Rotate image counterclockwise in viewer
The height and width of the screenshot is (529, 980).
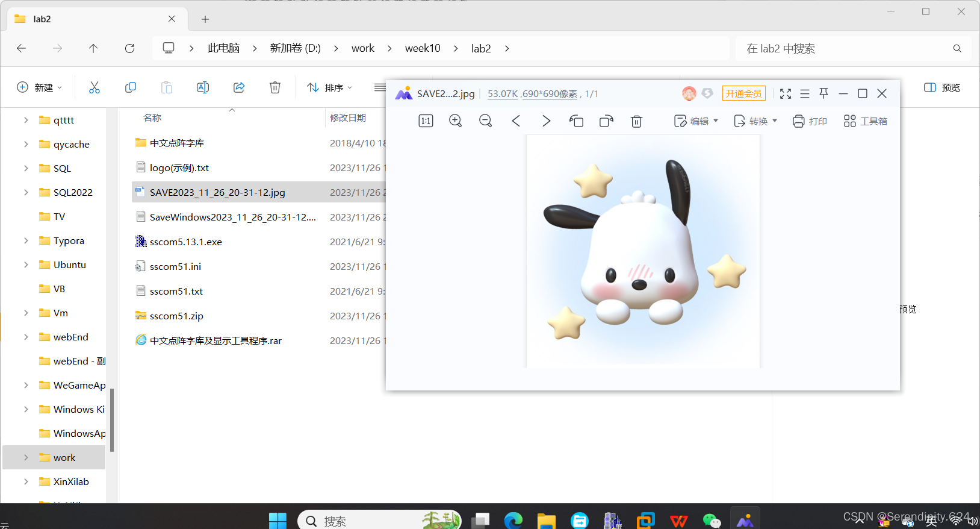[x=576, y=121]
